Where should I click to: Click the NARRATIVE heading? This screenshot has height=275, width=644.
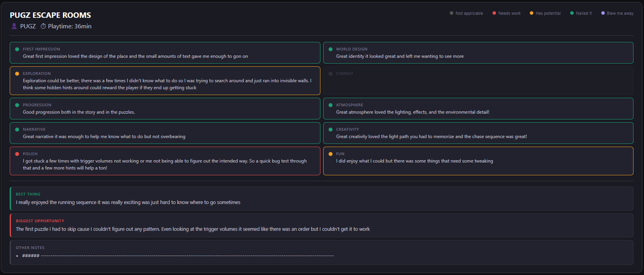(x=34, y=129)
